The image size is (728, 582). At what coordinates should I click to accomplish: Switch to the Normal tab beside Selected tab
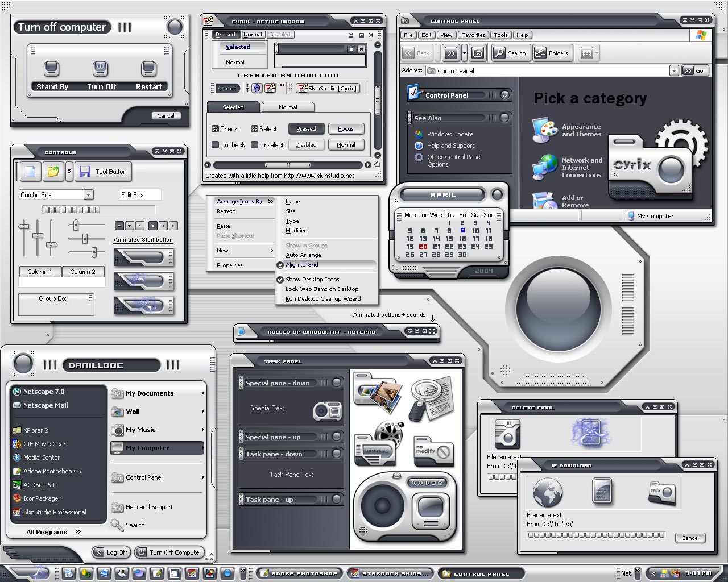(288, 107)
